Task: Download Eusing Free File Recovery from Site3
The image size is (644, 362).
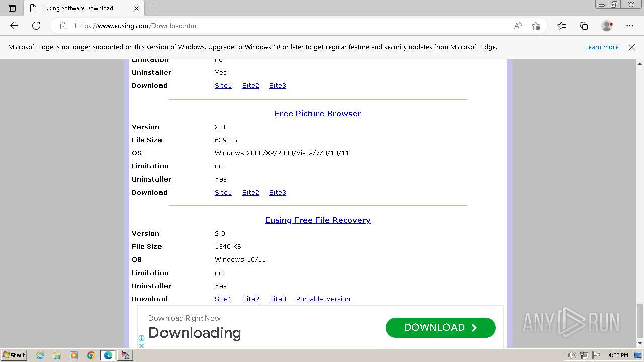Action: tap(278, 299)
